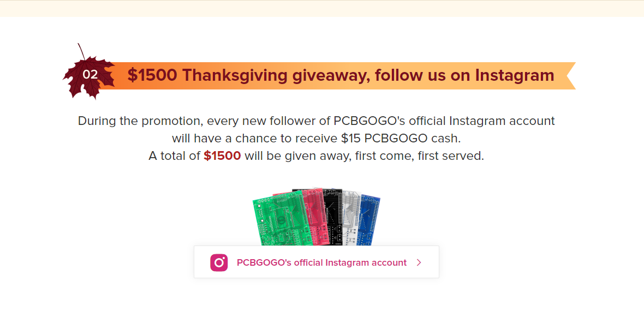
Task: Click the "During the promotion" paragraph line
Action: [316, 121]
